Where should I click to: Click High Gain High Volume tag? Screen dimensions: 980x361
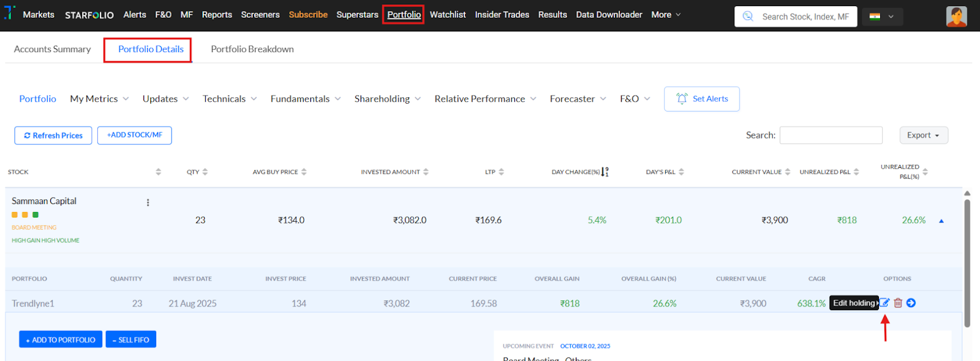(x=46, y=240)
